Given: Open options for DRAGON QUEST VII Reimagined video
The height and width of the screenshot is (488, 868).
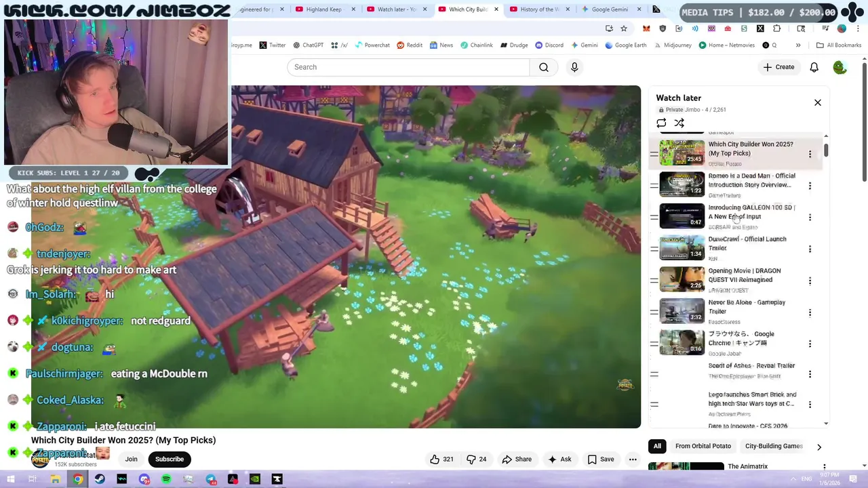Looking at the screenshot, I should (810, 281).
